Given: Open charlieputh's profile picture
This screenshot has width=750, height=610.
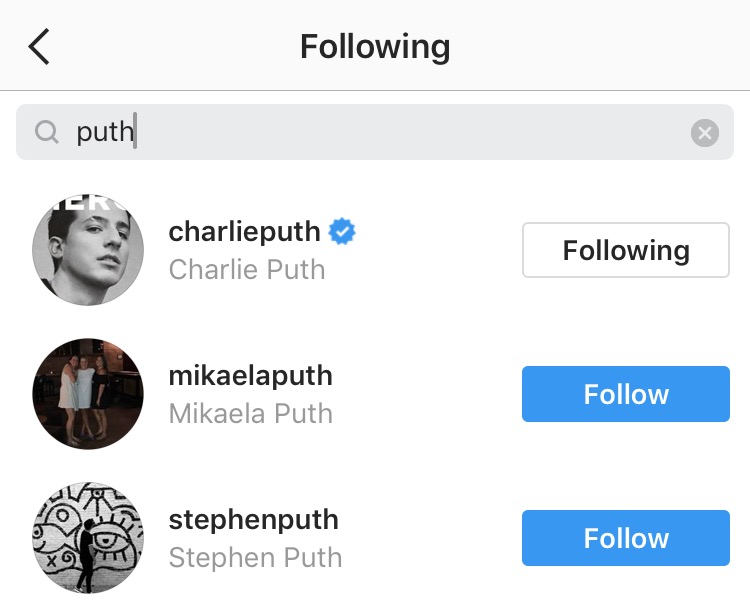Looking at the screenshot, I should coord(88,250).
